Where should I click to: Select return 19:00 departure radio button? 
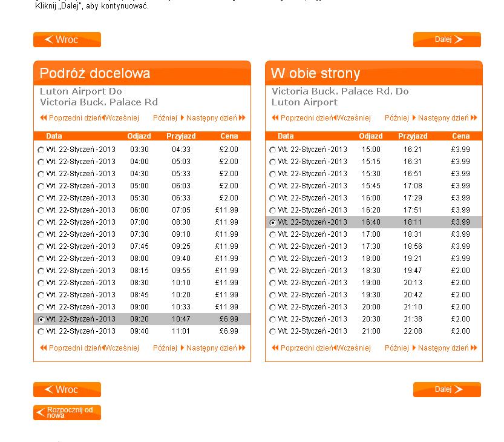click(272, 283)
